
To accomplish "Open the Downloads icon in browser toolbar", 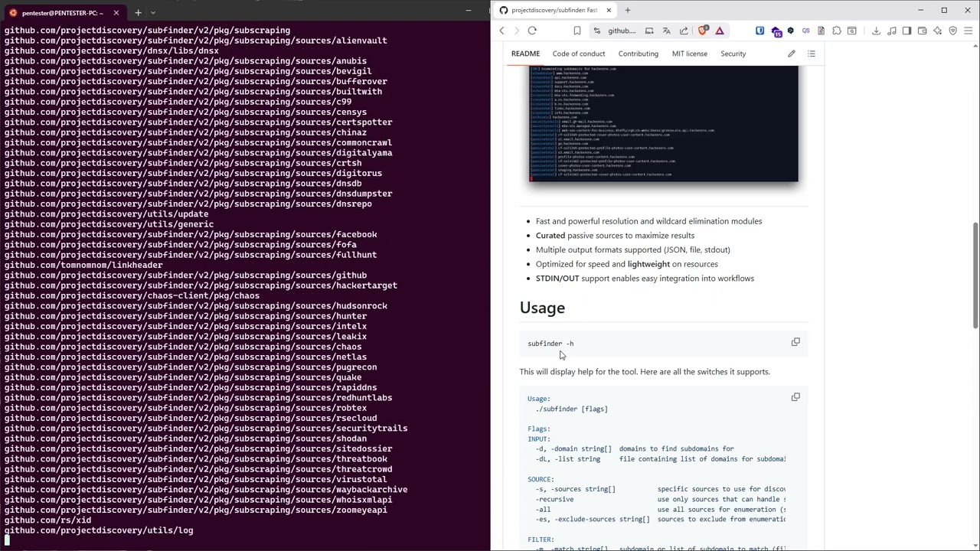I will pos(876,31).
